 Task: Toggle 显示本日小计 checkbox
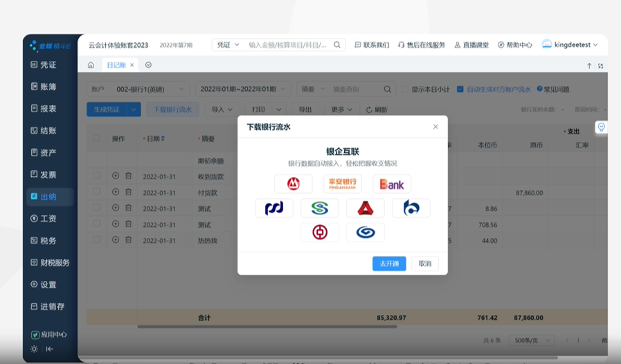pos(404,89)
